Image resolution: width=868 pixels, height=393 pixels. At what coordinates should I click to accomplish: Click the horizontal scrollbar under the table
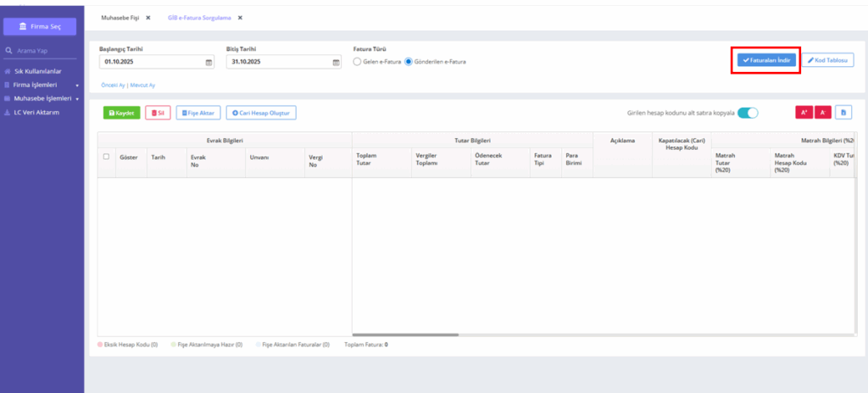click(x=406, y=335)
